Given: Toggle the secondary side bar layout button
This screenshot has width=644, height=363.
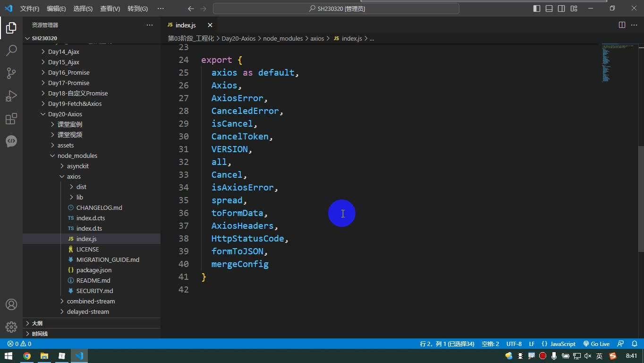Looking at the screenshot, I should pos(561,9).
